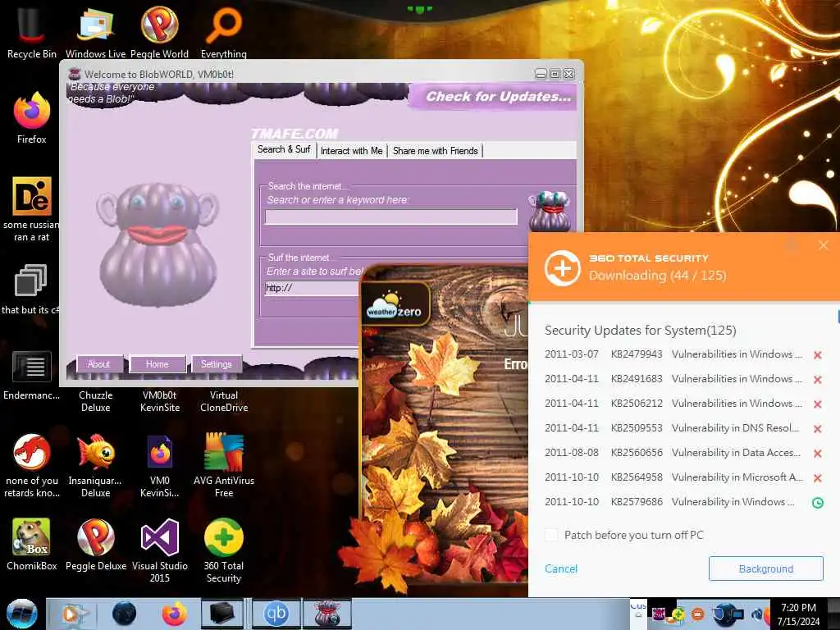Open the Everything search desktop icon

point(223,31)
